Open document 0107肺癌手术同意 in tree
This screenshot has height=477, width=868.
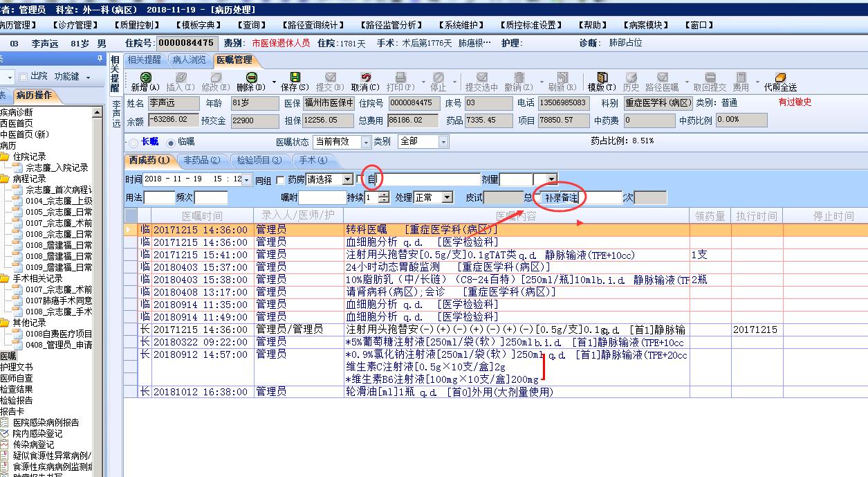tap(59, 300)
